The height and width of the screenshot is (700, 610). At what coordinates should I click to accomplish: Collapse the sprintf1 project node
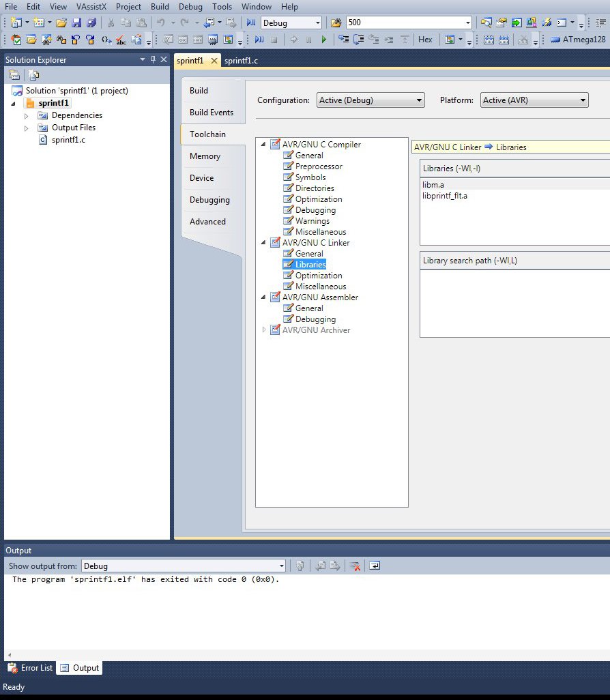pyautogui.click(x=14, y=103)
